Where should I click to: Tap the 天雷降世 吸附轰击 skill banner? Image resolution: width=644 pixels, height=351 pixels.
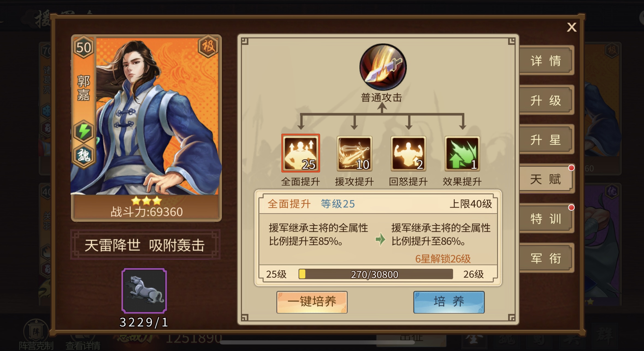click(x=145, y=245)
